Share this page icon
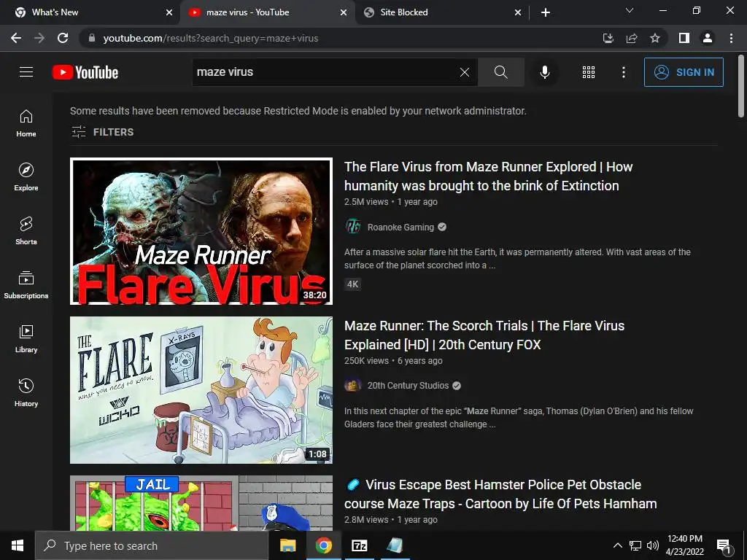This screenshot has width=747, height=560. [632, 38]
